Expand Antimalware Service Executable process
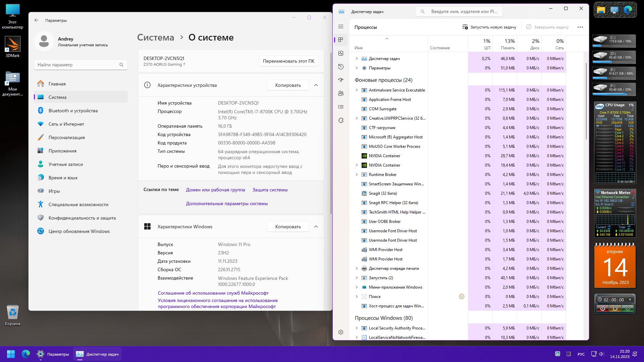The image size is (644, 362). pyautogui.click(x=357, y=90)
